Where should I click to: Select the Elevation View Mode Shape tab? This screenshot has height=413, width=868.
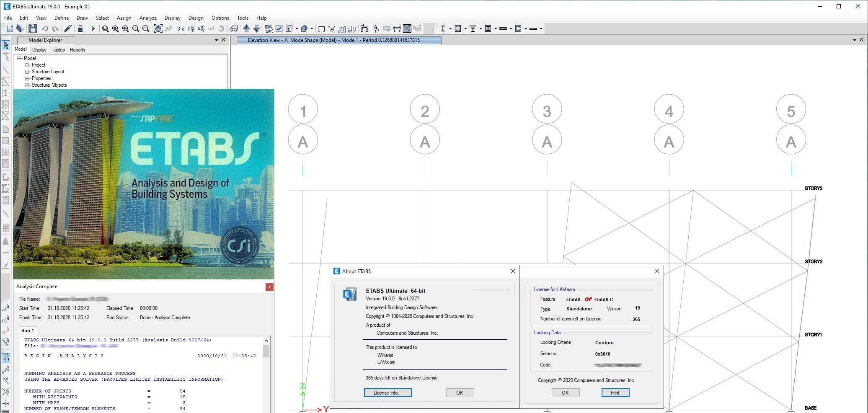pos(339,40)
